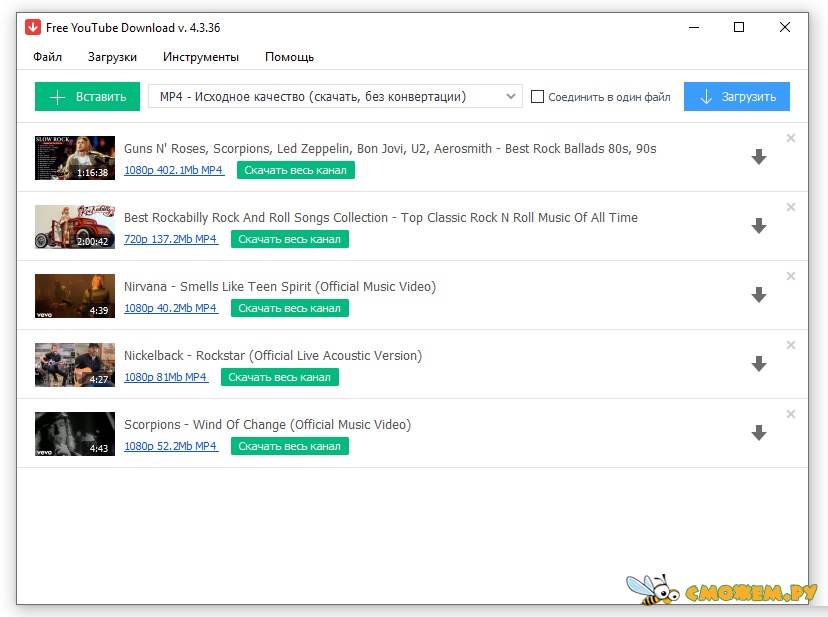Select the title 'Scorpions - Wind Of Change'
Screen dimensions: 828x617
point(267,425)
